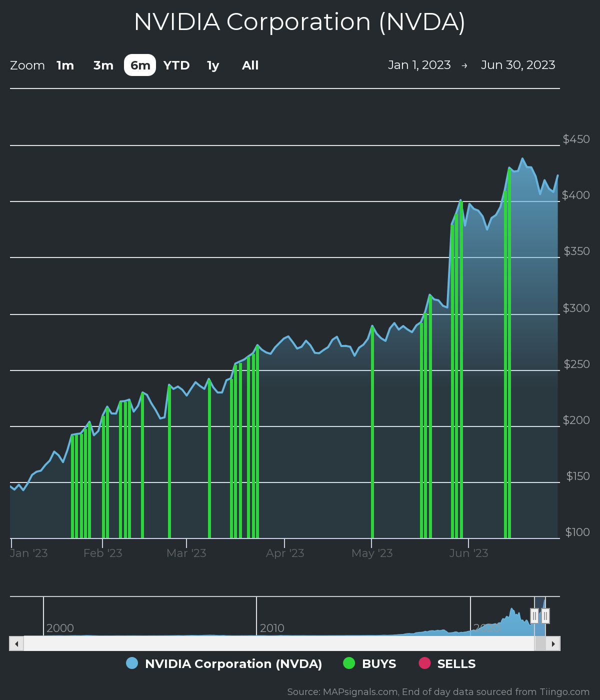Click the $350 price axis label
The width and height of the screenshot is (600, 700).
(576, 251)
